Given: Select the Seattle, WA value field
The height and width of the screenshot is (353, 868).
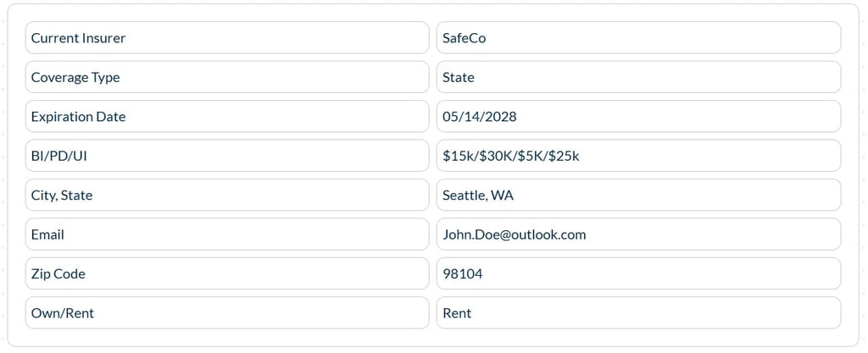Looking at the screenshot, I should [637, 195].
